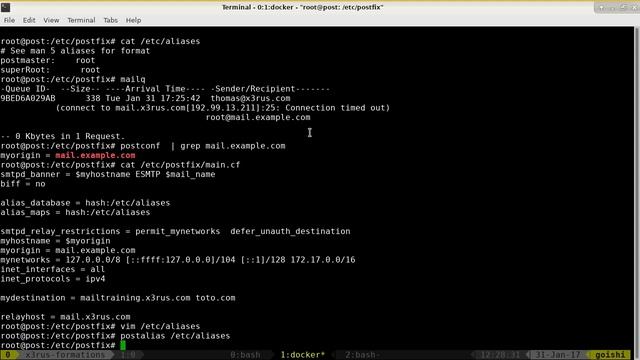Click the '0 Kbytes in 1 Request' summary
The height and width of the screenshot is (360, 640).
click(62, 136)
